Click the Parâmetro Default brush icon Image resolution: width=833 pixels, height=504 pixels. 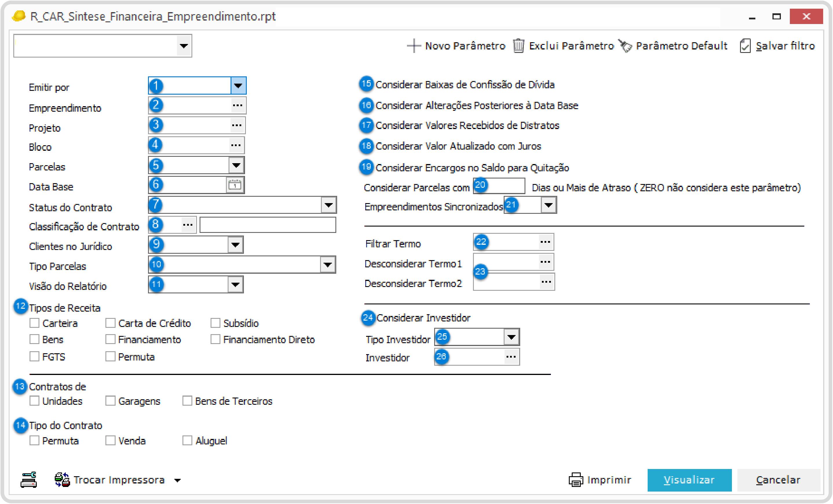(x=625, y=46)
